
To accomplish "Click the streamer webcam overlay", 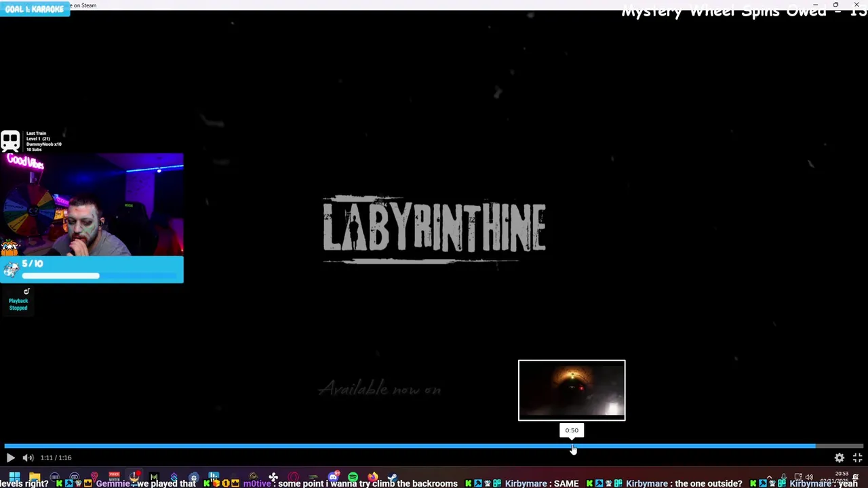I will [92, 205].
